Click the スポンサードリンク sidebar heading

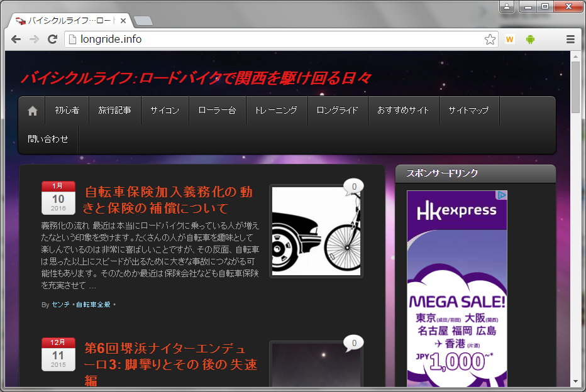[x=442, y=173]
